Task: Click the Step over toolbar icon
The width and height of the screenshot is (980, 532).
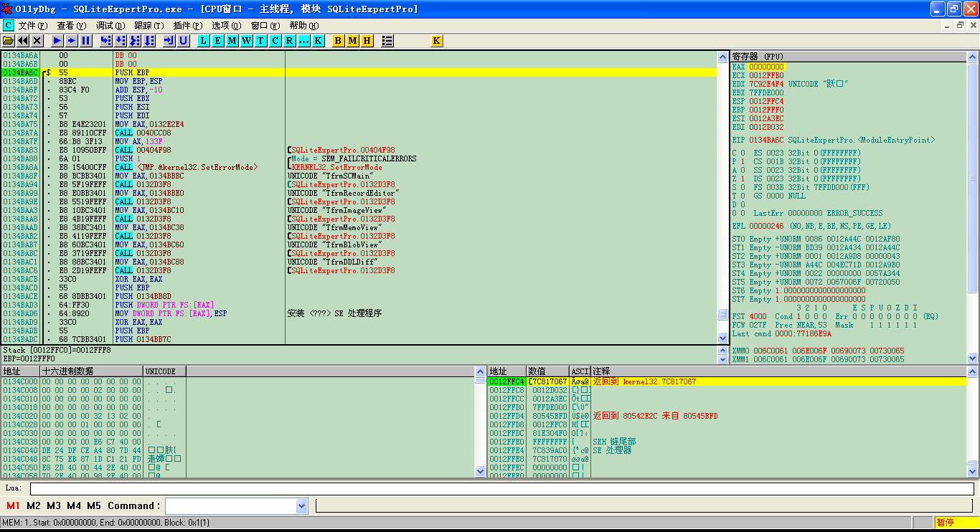Action: 121,41
